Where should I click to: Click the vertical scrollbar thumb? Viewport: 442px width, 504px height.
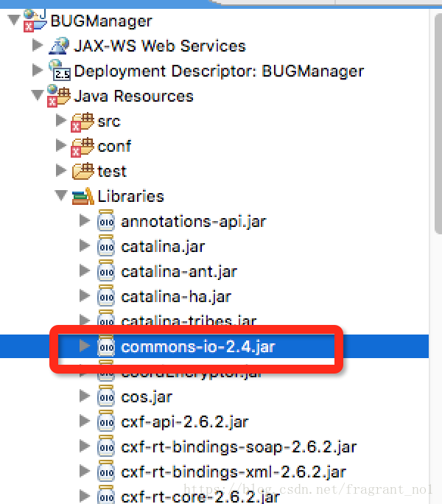pos(438,124)
